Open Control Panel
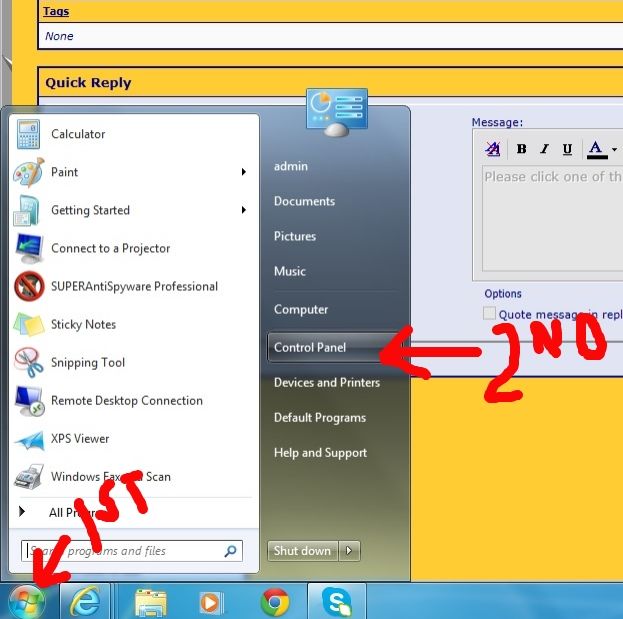623x619 pixels. pos(334,347)
